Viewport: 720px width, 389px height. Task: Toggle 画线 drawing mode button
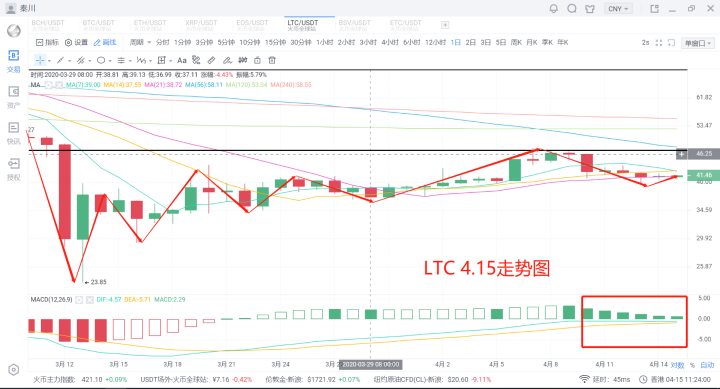coord(105,42)
